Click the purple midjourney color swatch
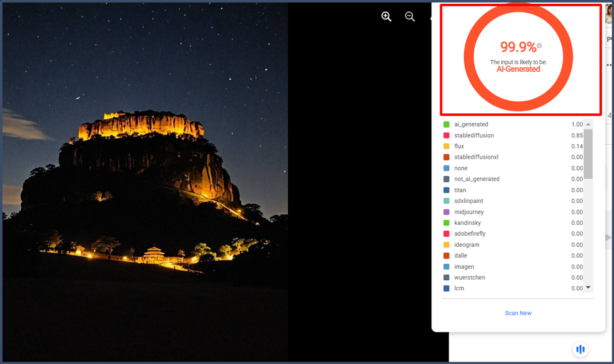This screenshot has height=364, width=614. [446, 212]
